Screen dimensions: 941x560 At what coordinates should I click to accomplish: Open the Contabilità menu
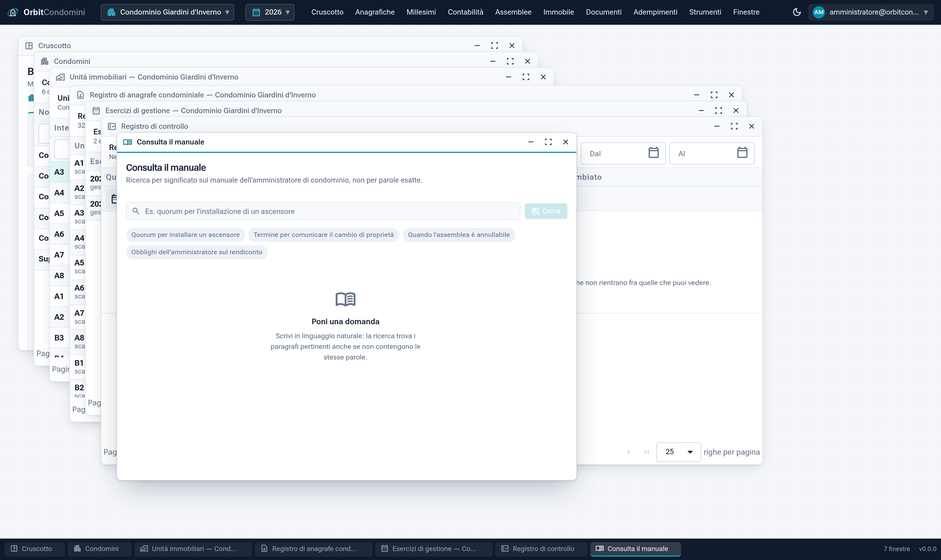[x=465, y=12]
